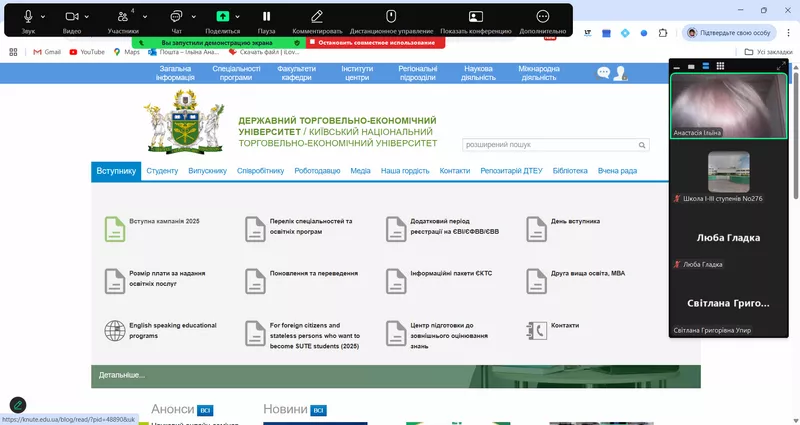
Task: Expand video options arrow next to Видео
Action: pyautogui.click(x=87, y=17)
